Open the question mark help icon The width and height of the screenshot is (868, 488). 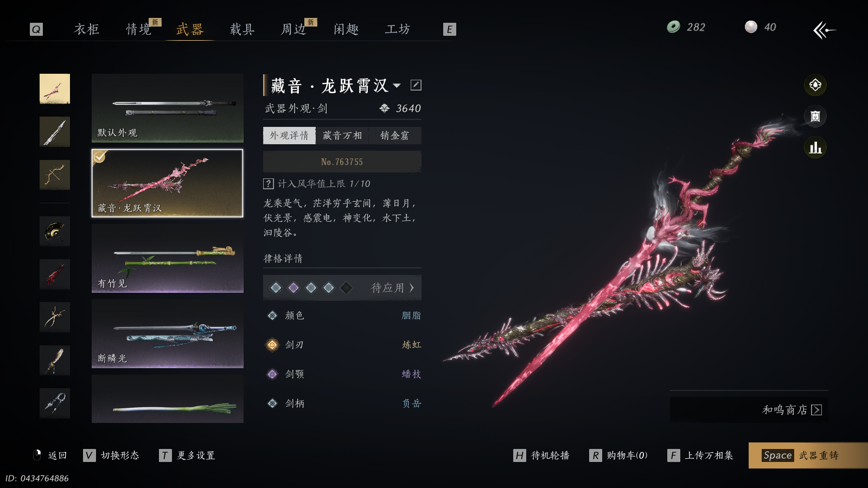click(268, 184)
